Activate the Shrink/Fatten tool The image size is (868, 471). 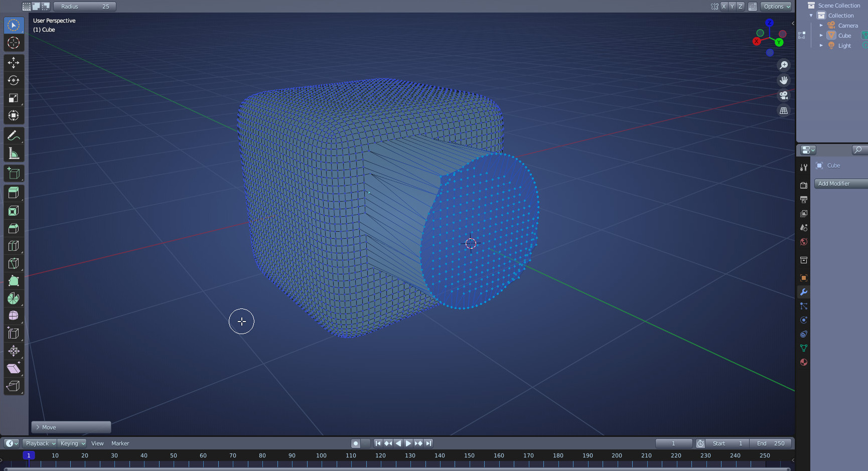[x=14, y=351]
